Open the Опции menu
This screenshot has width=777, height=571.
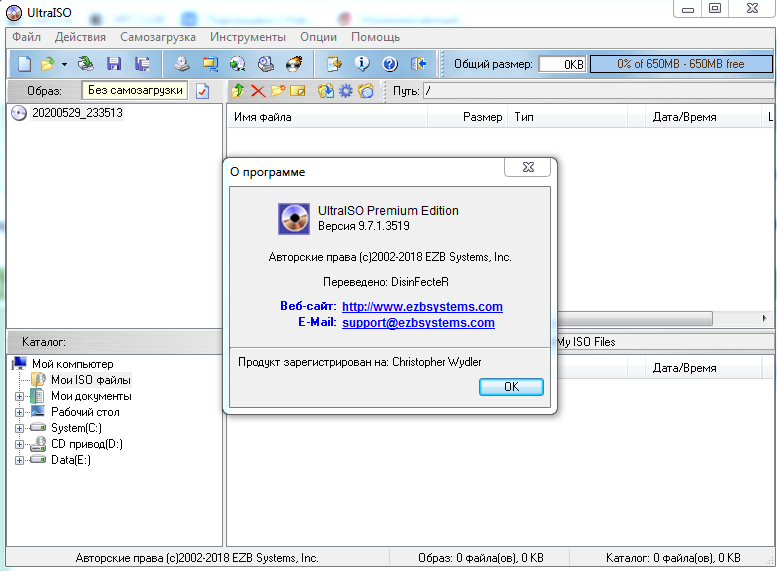(x=319, y=37)
